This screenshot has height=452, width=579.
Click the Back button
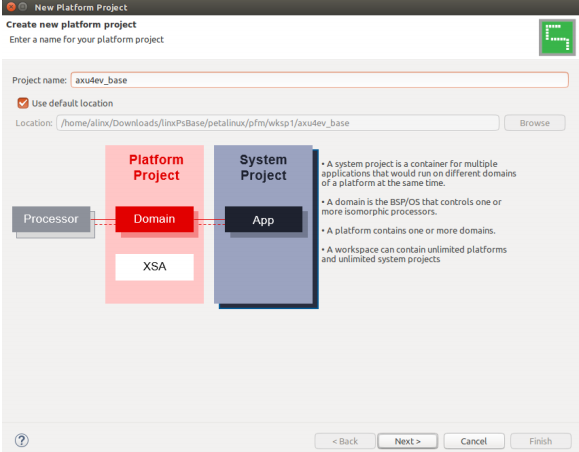[x=345, y=441]
